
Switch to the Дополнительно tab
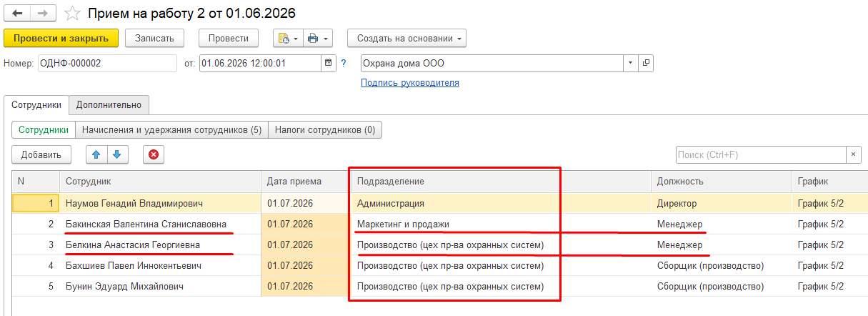tap(109, 104)
